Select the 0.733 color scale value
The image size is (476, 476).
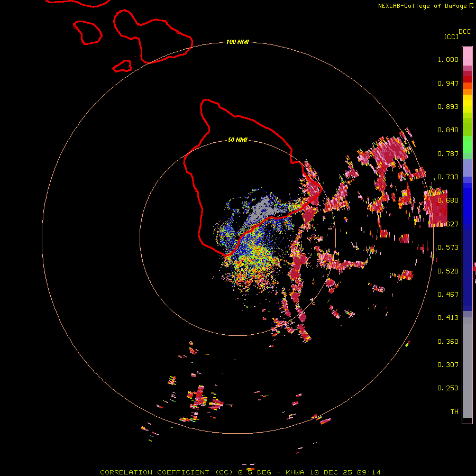(x=448, y=177)
